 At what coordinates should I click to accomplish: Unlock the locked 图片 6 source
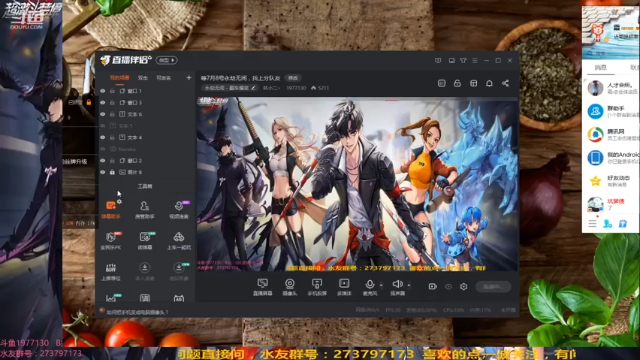point(112,172)
